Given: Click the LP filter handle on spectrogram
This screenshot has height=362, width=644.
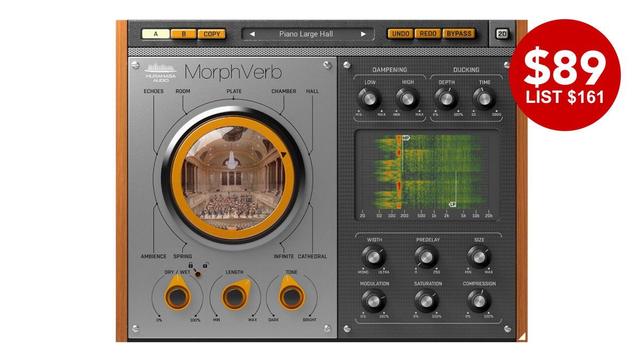Looking at the screenshot, I should 453,205.
